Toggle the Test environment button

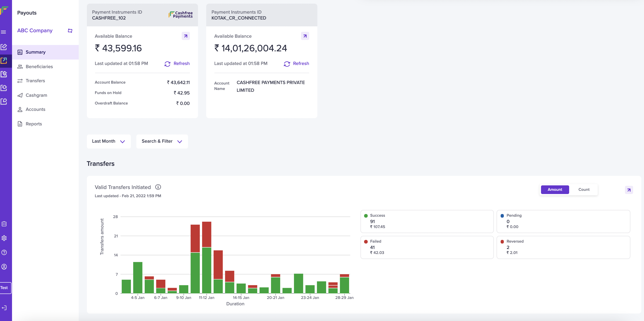[5, 288]
